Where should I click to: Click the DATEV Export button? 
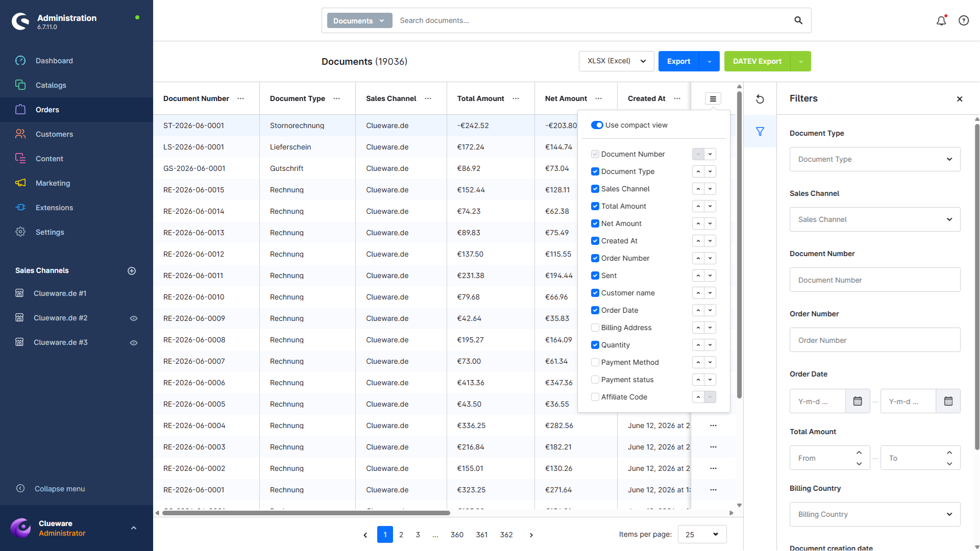757,61
